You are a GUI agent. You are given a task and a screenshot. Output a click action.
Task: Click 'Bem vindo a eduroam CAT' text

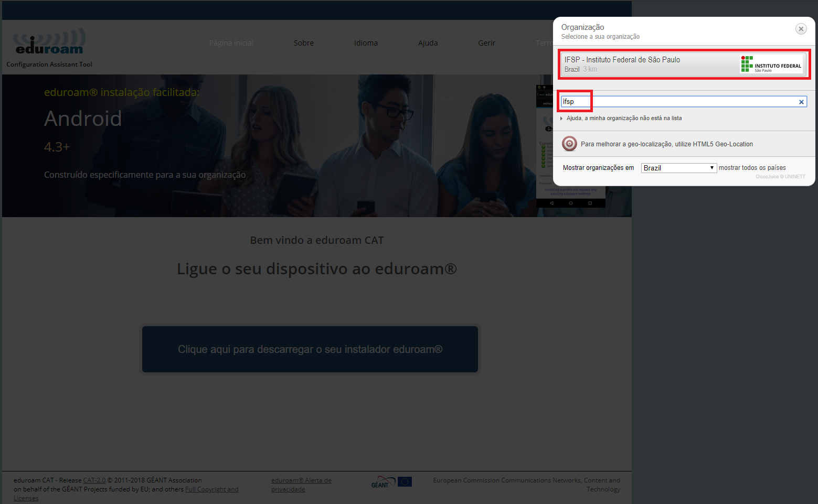[317, 240]
